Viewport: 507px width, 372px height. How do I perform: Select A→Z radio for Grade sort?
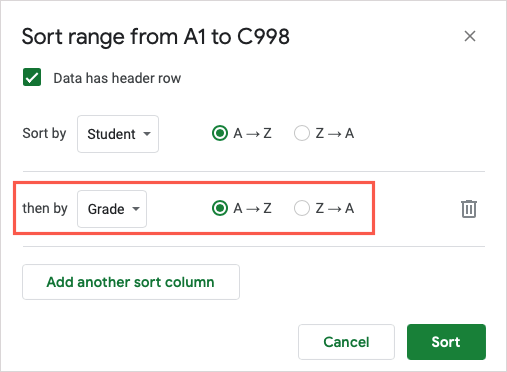pyautogui.click(x=220, y=208)
